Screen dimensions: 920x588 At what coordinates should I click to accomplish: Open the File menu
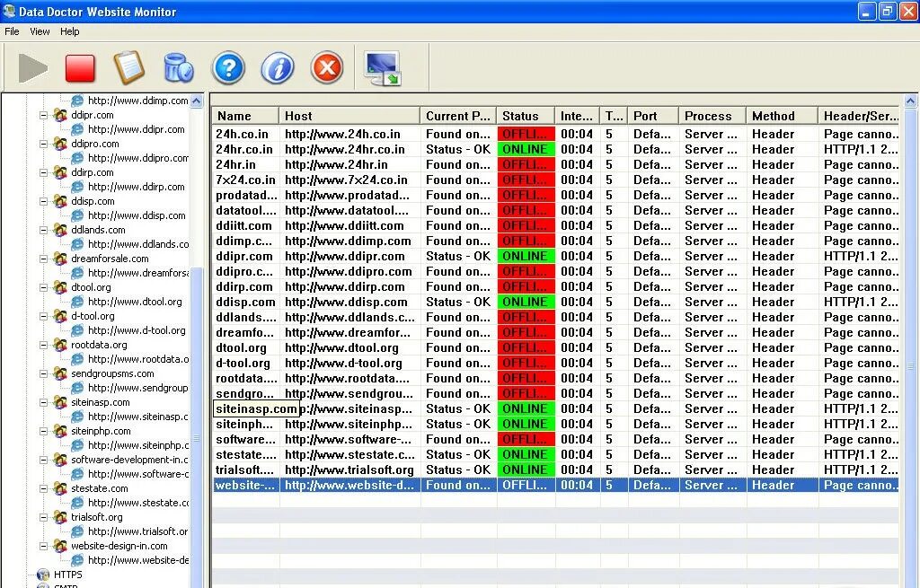12,31
